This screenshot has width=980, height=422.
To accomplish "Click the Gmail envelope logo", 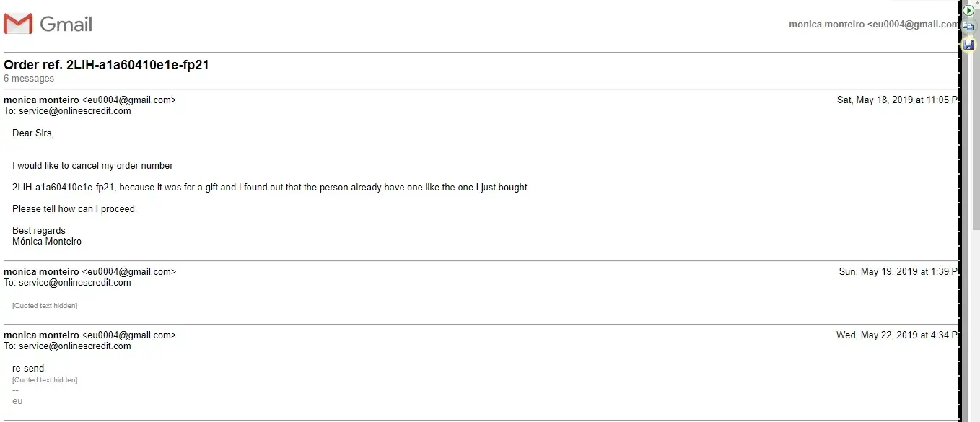I will (18, 24).
